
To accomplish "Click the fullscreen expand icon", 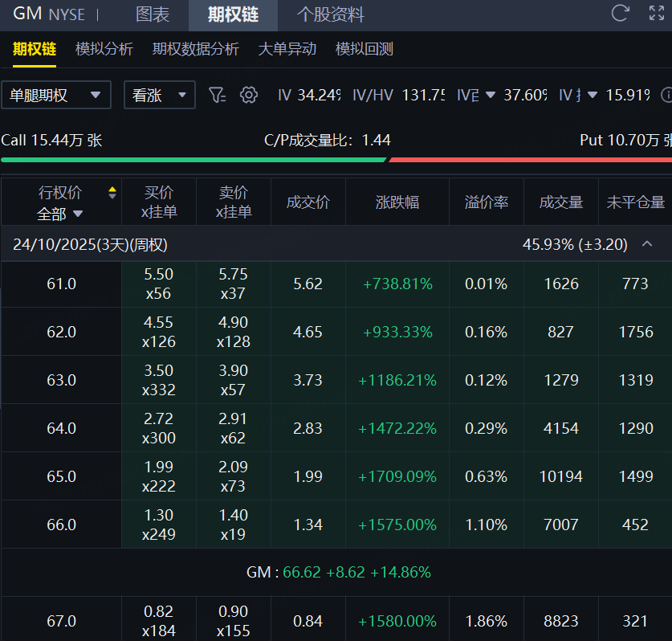I will tap(657, 14).
